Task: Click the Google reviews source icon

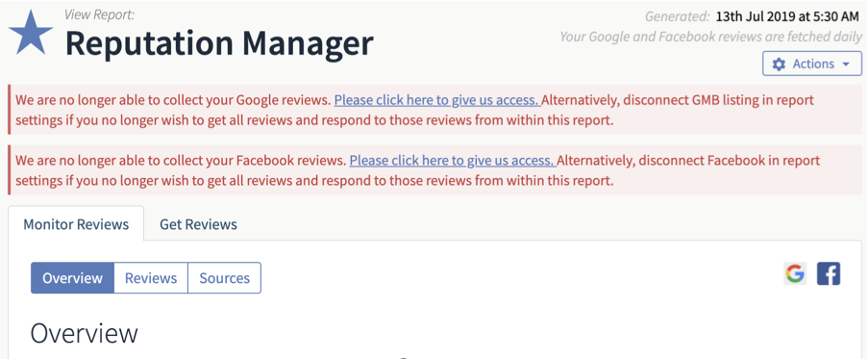Action: [x=795, y=273]
